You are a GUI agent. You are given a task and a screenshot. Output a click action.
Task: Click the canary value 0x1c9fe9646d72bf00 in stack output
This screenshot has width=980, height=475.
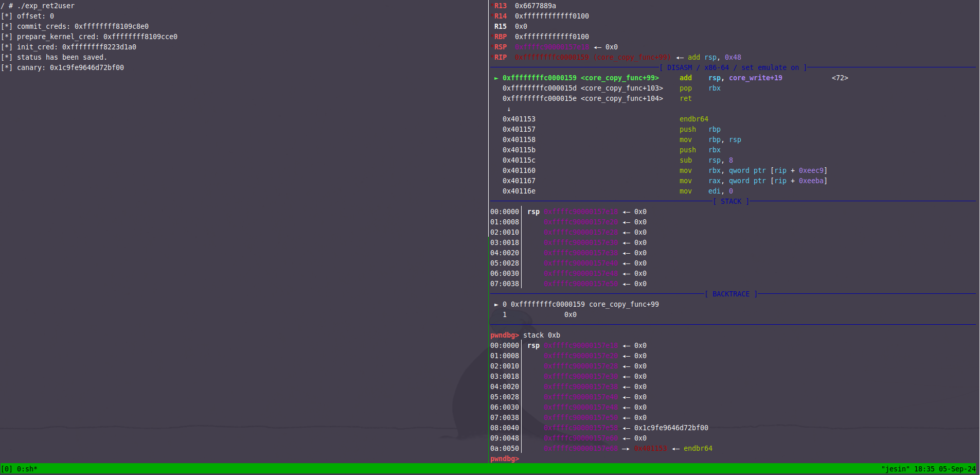tap(671, 428)
